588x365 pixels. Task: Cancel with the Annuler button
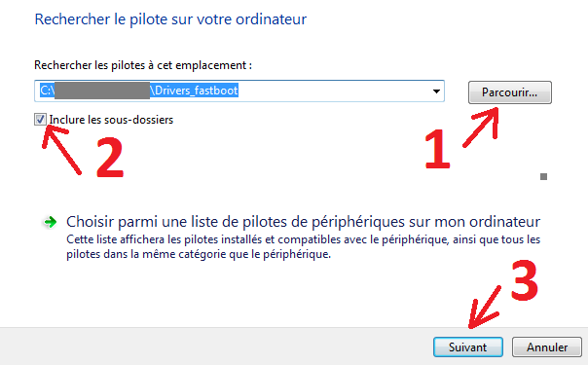tap(547, 347)
